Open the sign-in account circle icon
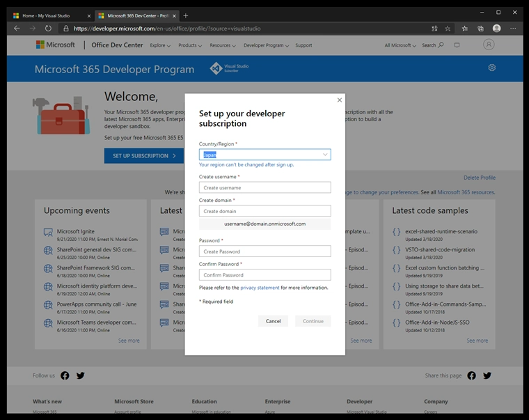This screenshot has height=420, width=529. 489,45
